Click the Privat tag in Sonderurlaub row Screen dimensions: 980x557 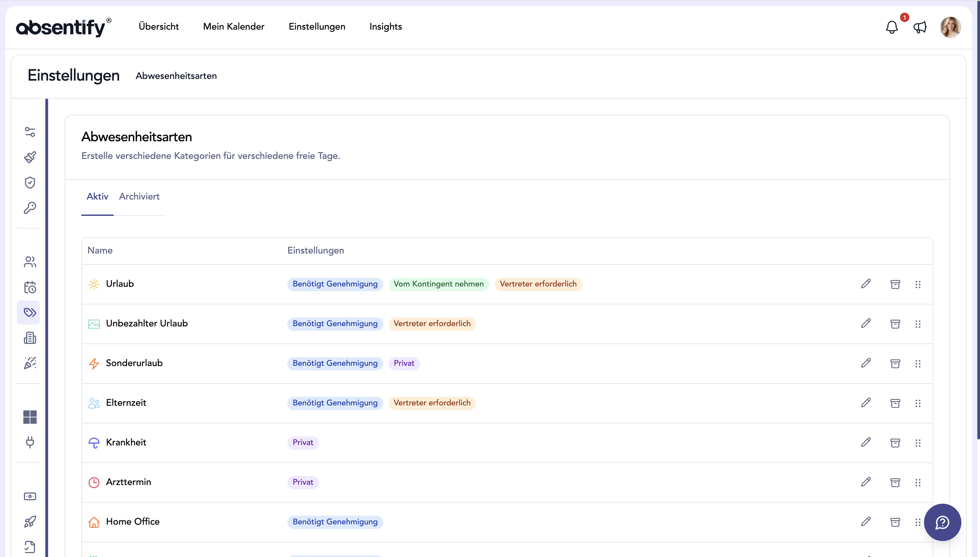tap(404, 363)
